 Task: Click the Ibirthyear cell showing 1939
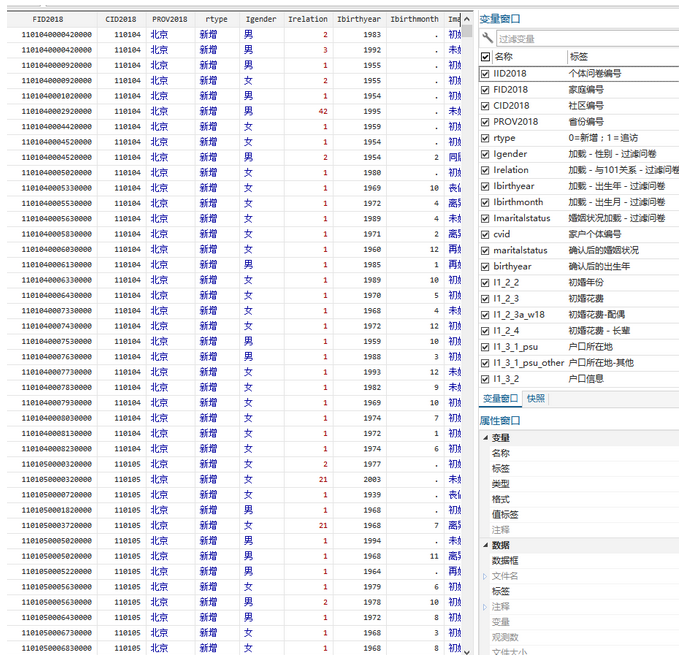(x=359, y=495)
